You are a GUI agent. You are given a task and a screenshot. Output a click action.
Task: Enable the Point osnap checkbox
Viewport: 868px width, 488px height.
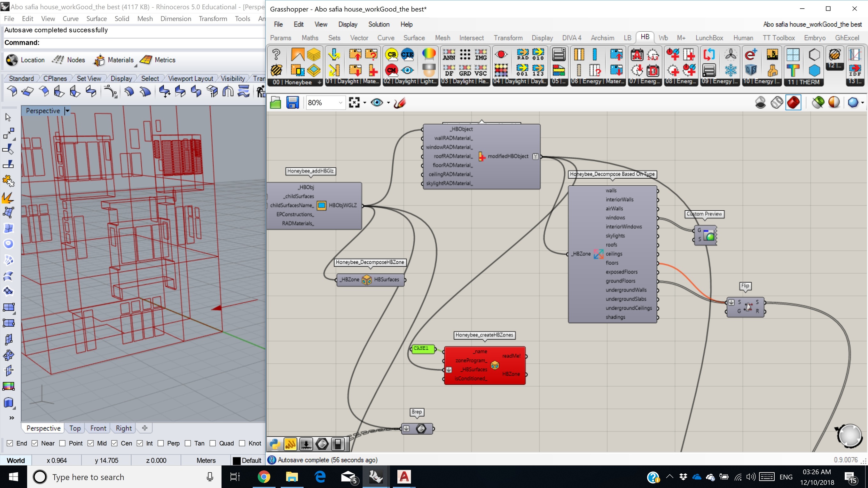point(62,443)
